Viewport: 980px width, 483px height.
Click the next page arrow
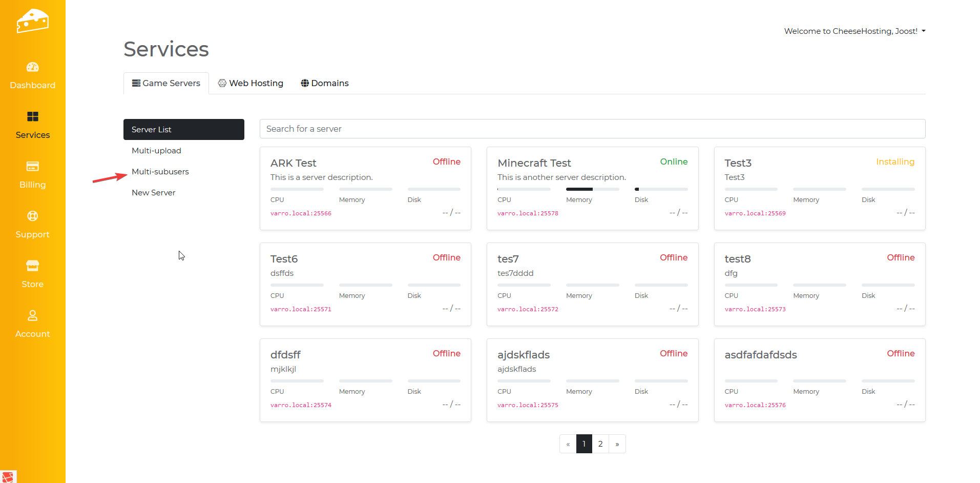coord(617,444)
